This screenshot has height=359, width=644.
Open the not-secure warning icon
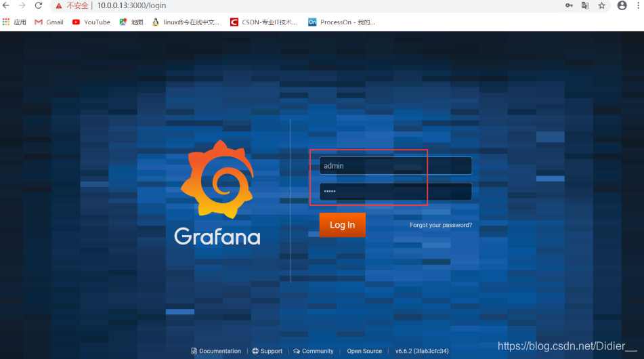point(59,5)
